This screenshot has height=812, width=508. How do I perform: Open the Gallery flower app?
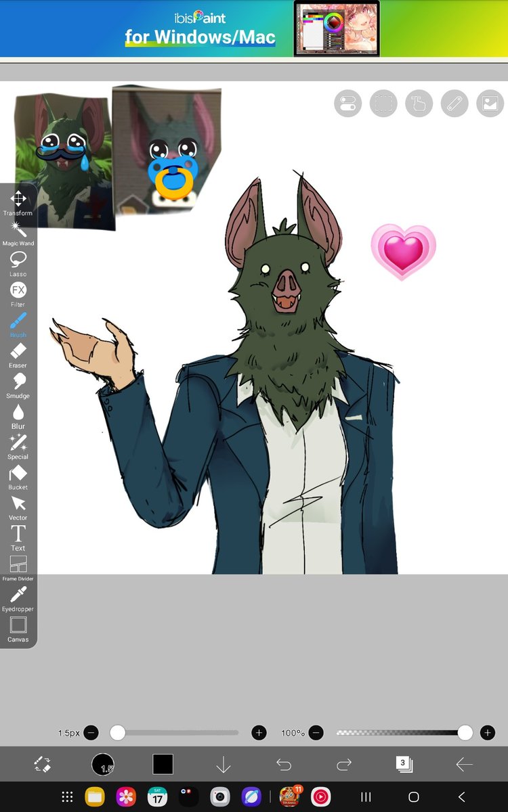pyautogui.click(x=126, y=796)
